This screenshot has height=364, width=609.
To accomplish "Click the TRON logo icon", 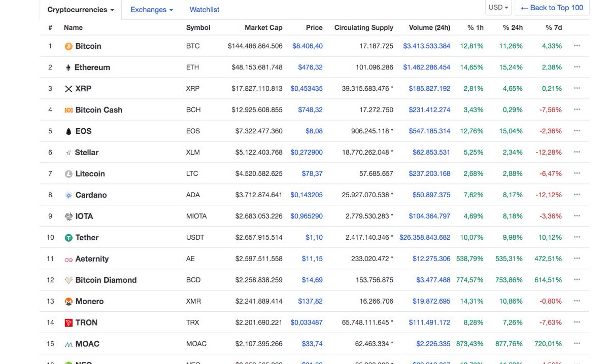I will (69, 323).
